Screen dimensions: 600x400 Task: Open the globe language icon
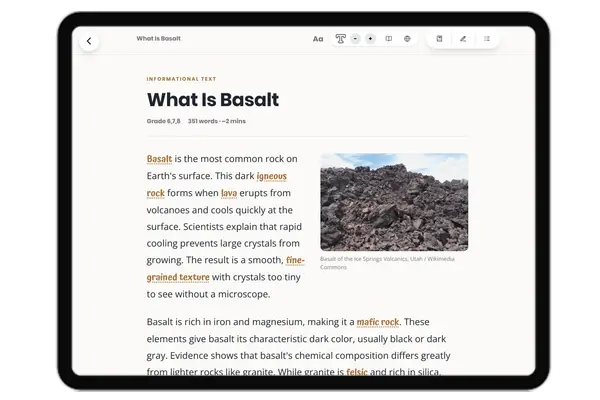407,39
